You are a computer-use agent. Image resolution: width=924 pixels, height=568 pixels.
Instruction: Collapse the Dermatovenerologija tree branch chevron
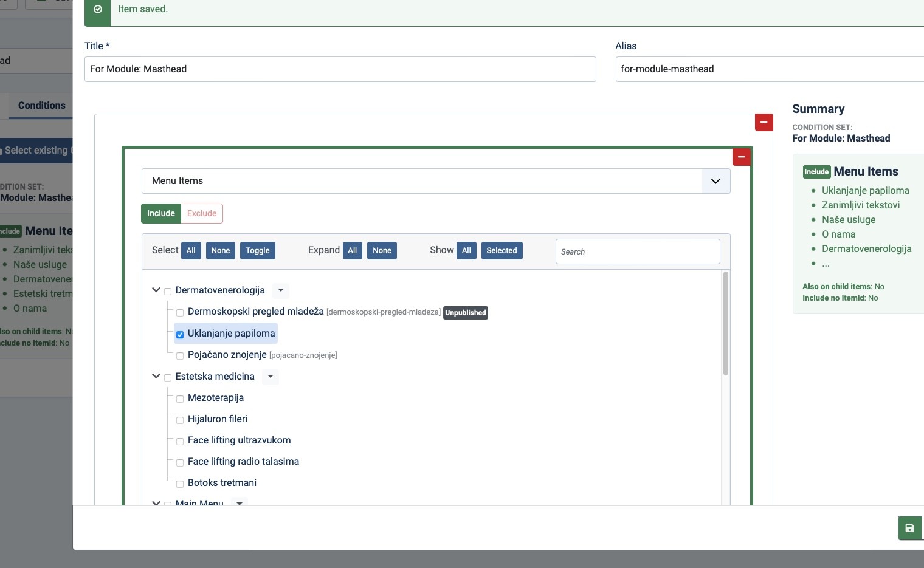pos(156,290)
